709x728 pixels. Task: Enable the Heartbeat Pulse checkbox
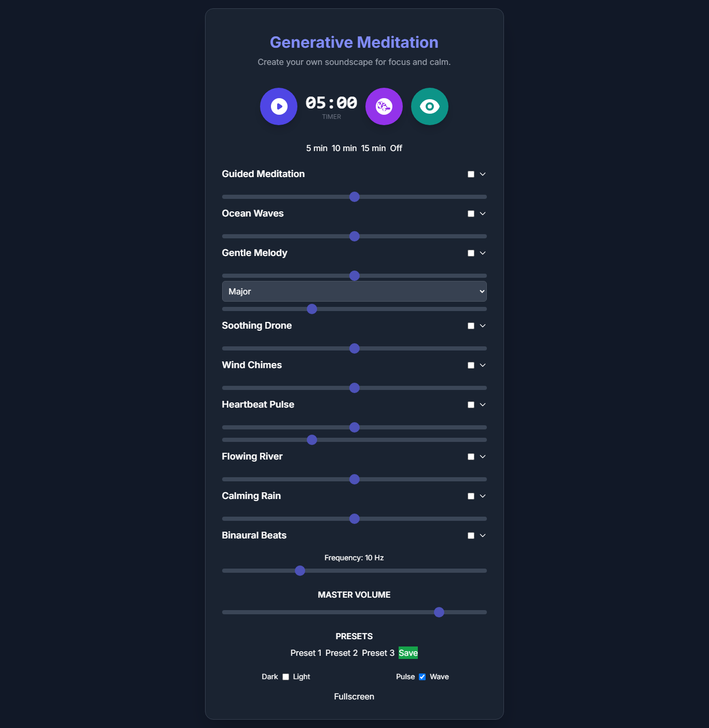(471, 405)
